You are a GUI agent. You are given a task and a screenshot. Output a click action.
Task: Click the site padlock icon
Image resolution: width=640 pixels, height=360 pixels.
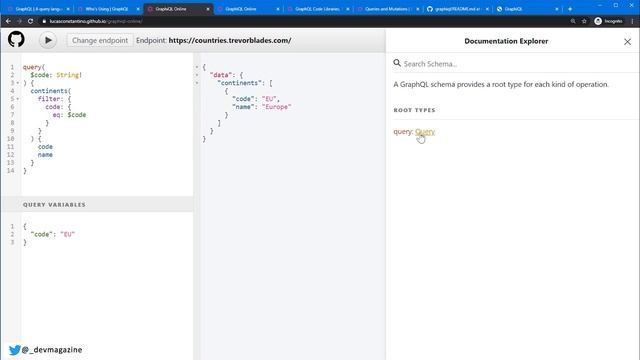click(44, 21)
